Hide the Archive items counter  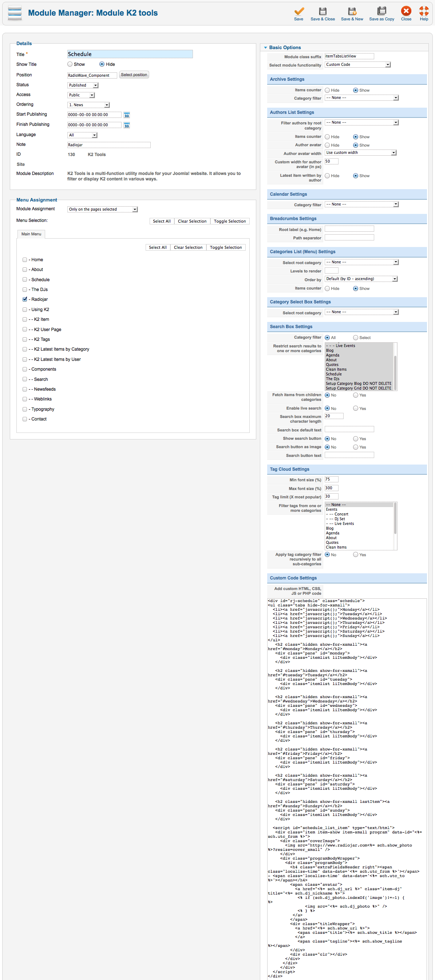[327, 91]
